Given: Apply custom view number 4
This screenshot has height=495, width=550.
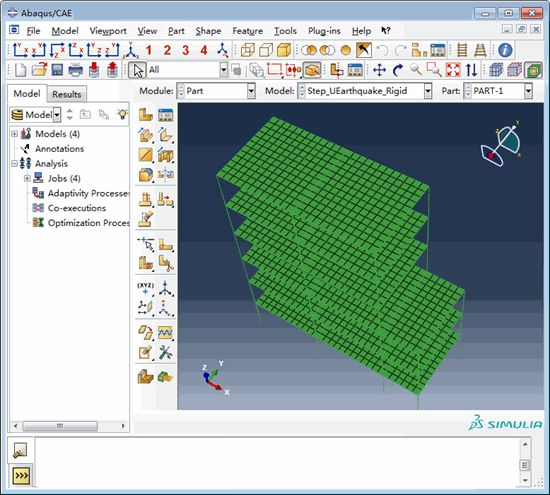Looking at the screenshot, I should coord(204,50).
